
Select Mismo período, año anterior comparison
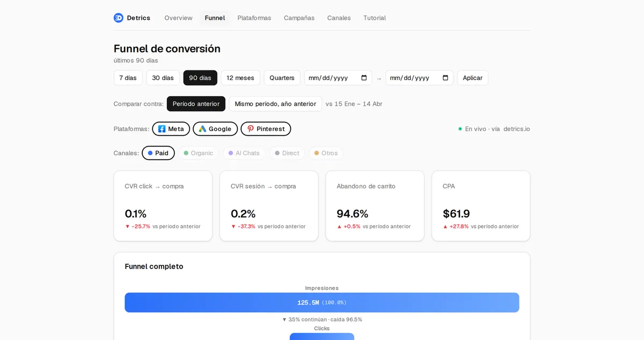pos(275,104)
